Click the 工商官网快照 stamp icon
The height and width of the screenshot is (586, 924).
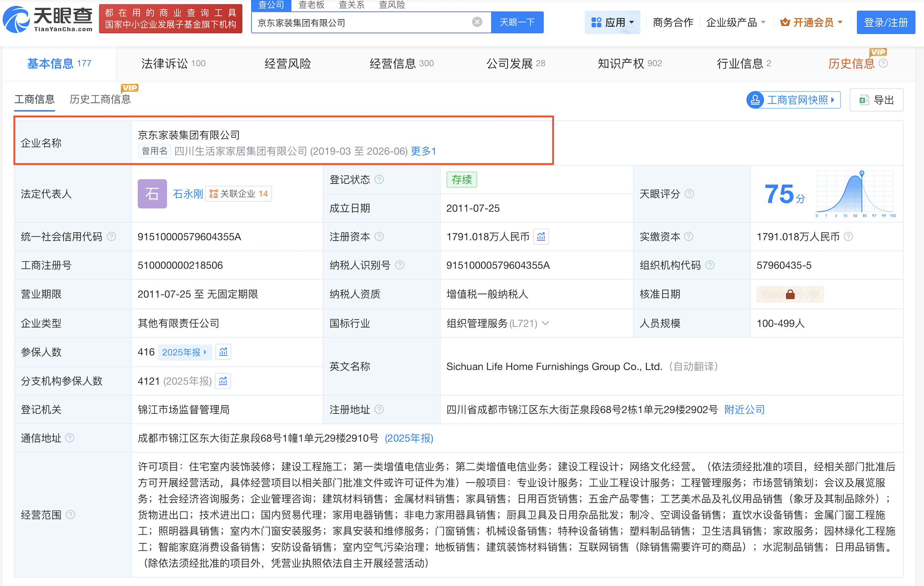coord(755,100)
